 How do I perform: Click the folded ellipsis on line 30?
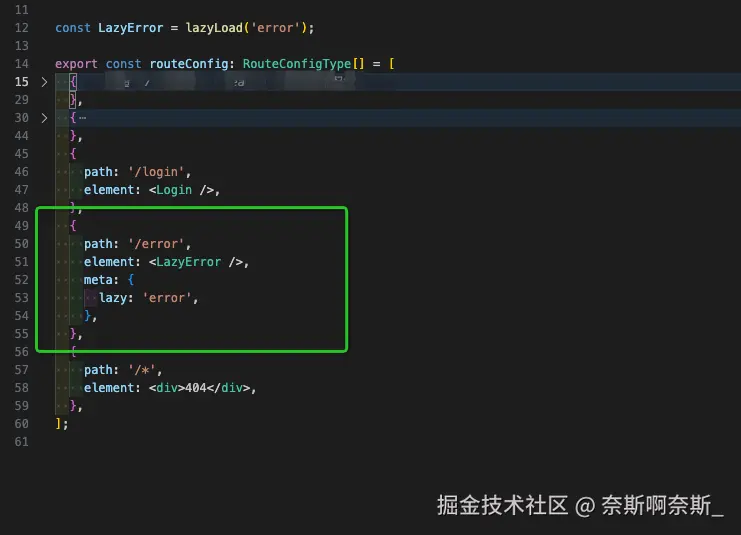[82, 118]
